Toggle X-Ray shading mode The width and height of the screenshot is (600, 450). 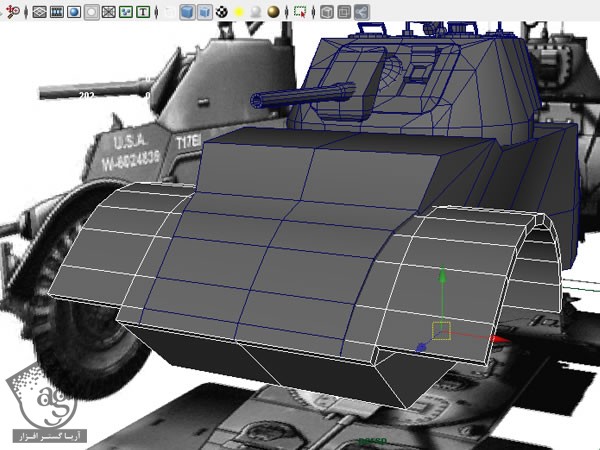[x=326, y=13]
